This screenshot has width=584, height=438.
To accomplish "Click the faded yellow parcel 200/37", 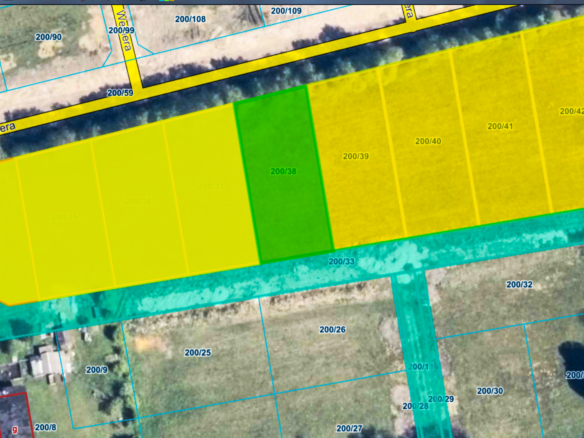I will (211, 186).
